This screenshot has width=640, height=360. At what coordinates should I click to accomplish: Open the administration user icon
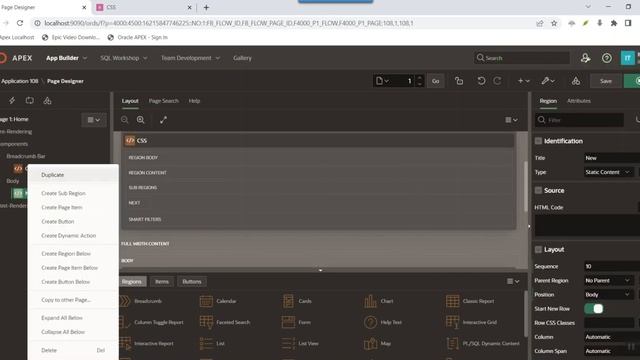point(585,58)
